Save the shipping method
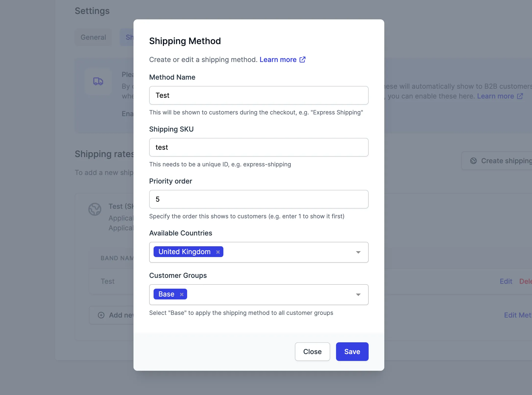532x395 pixels. click(x=352, y=352)
